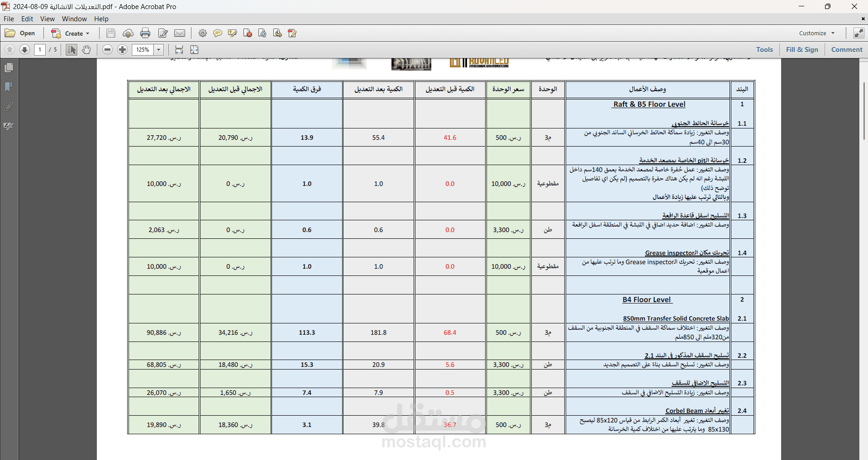This screenshot has width=868, height=460.
Task: Open the Signatures panel
Action: (9, 126)
